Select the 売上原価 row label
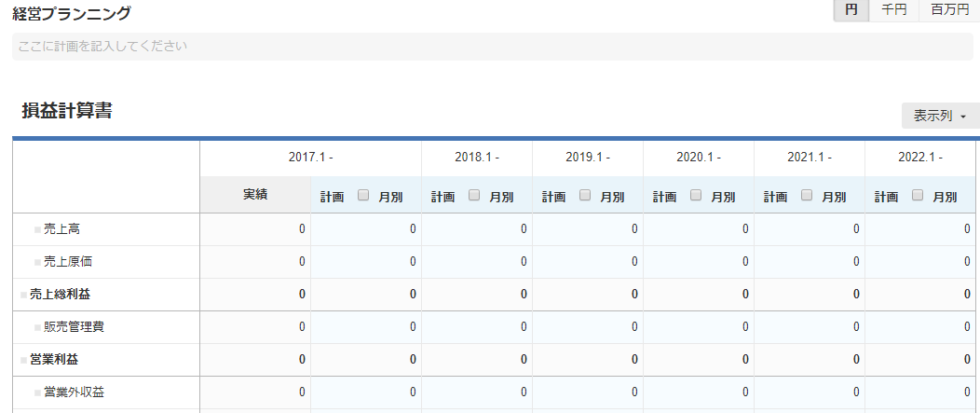This screenshot has height=413, width=980. tap(68, 262)
